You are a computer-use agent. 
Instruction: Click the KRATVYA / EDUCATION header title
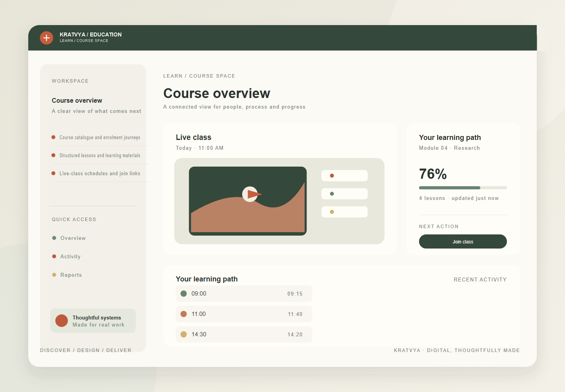coord(91,34)
